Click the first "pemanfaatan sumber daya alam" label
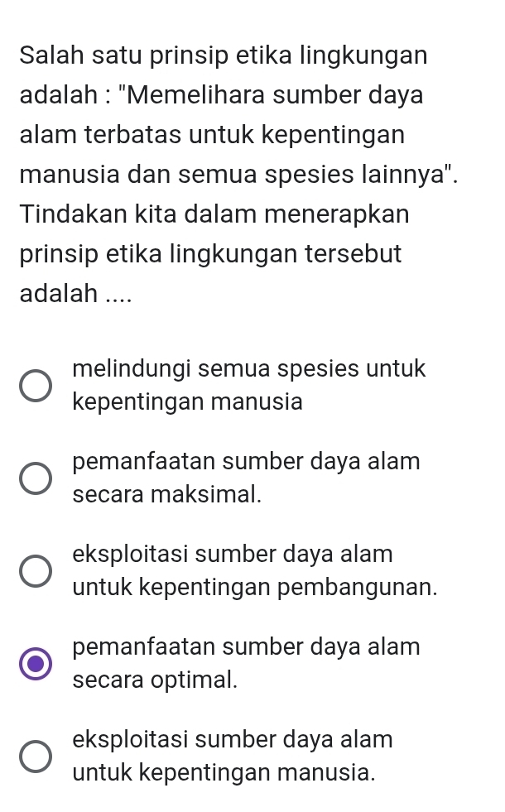This screenshot has width=505, height=812. (x=246, y=461)
